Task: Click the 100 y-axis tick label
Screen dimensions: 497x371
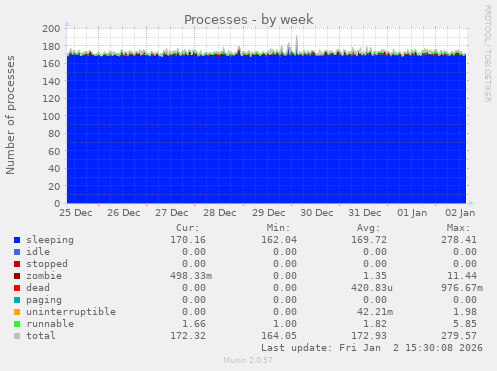Action: pos(51,116)
